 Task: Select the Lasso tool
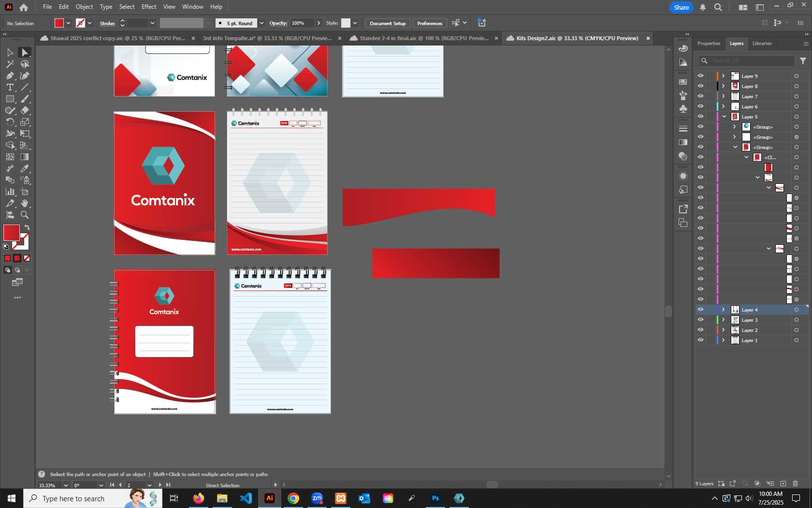pyautogui.click(x=25, y=64)
